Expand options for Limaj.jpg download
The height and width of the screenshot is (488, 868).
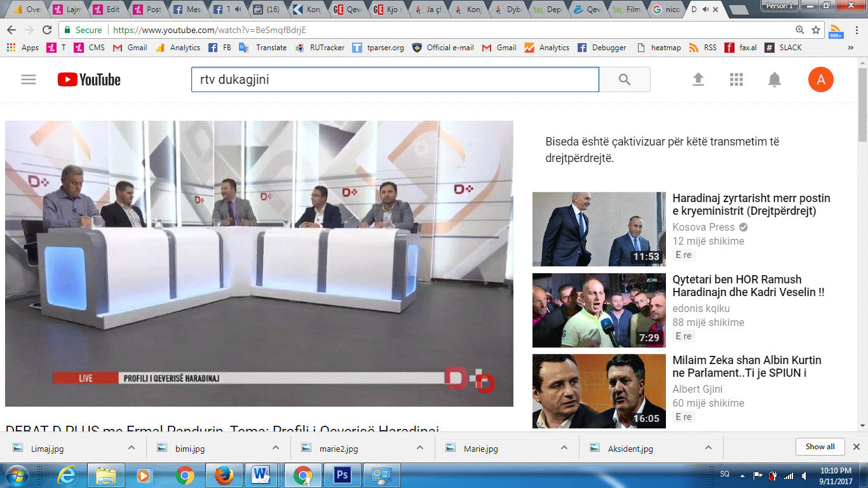pos(132,447)
